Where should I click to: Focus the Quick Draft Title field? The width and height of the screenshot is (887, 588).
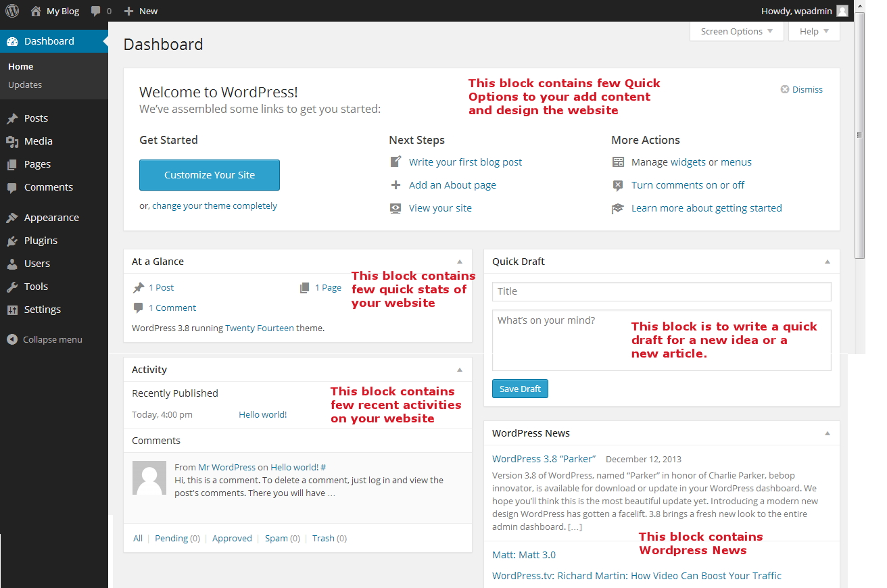click(x=661, y=291)
